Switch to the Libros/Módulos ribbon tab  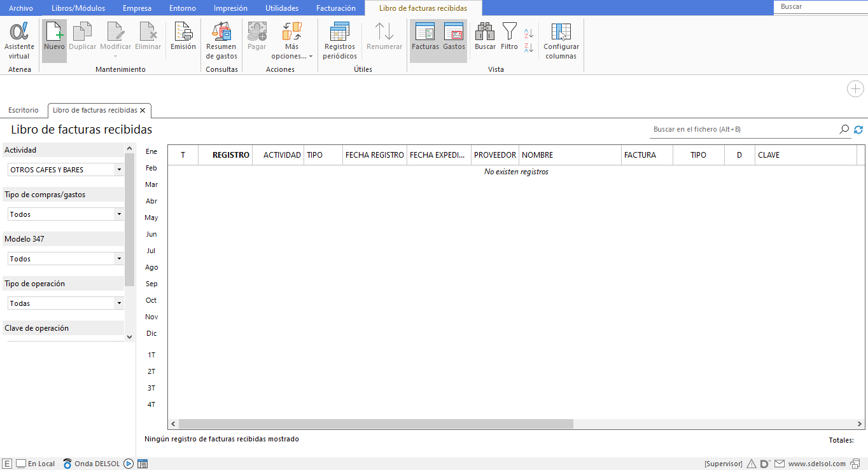78,8
